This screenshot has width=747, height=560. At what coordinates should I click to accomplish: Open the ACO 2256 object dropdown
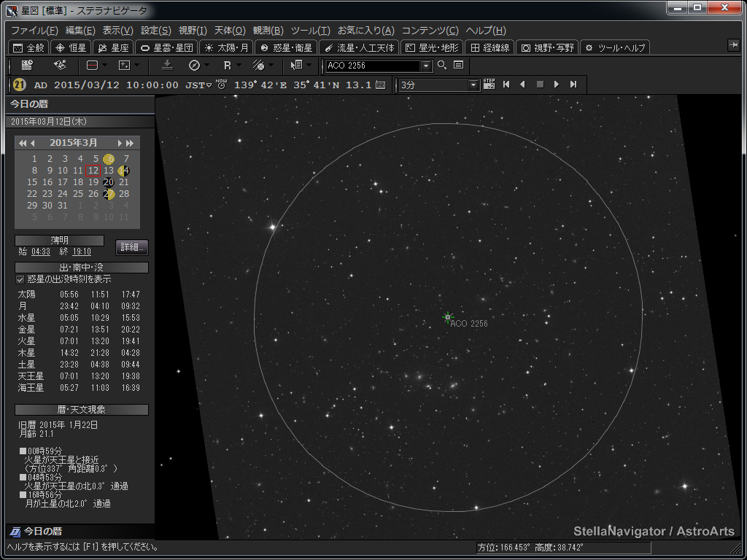coord(426,66)
